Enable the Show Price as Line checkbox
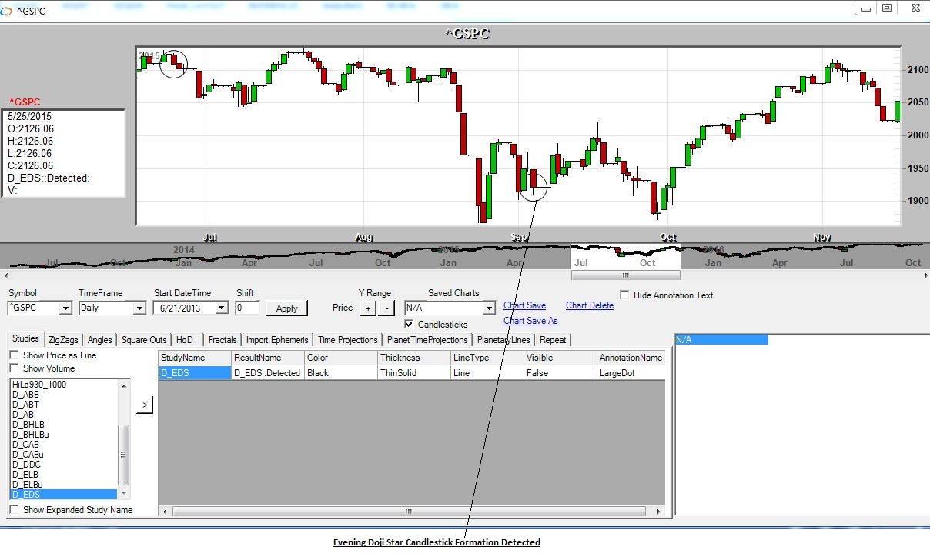The height and width of the screenshot is (560, 930). point(14,355)
